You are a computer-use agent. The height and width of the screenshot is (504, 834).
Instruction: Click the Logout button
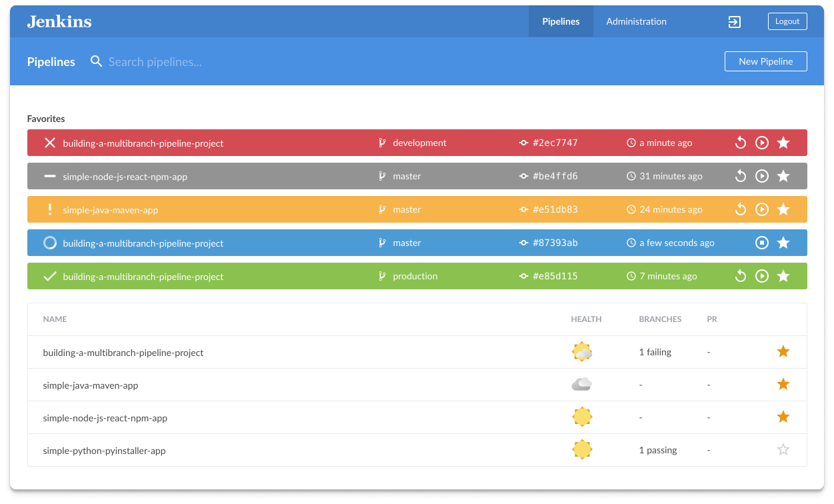[787, 21]
